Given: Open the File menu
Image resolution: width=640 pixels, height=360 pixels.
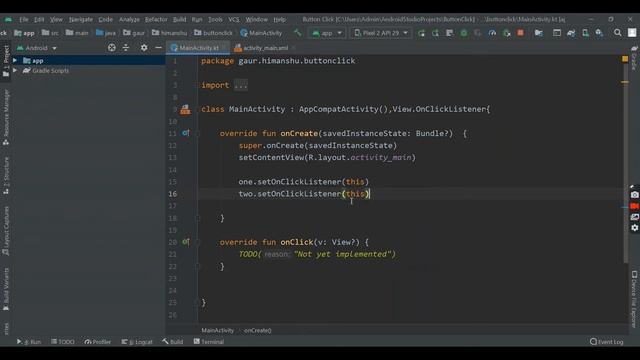Looking at the screenshot, I should [x=24, y=19].
